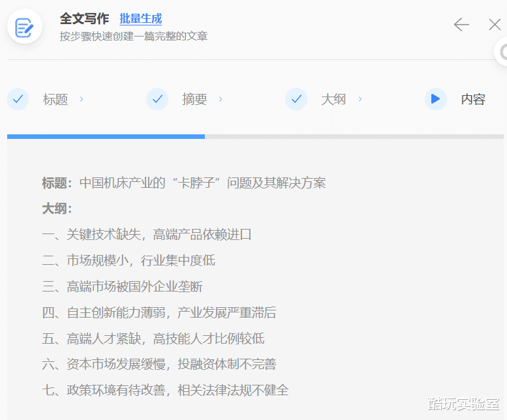Click the chevron after 大纲

[x=360, y=99]
